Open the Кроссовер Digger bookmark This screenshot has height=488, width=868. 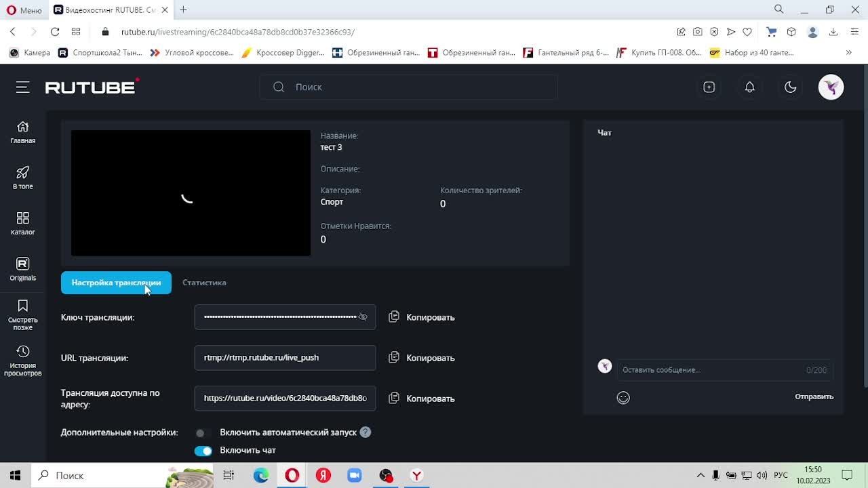coord(283,52)
